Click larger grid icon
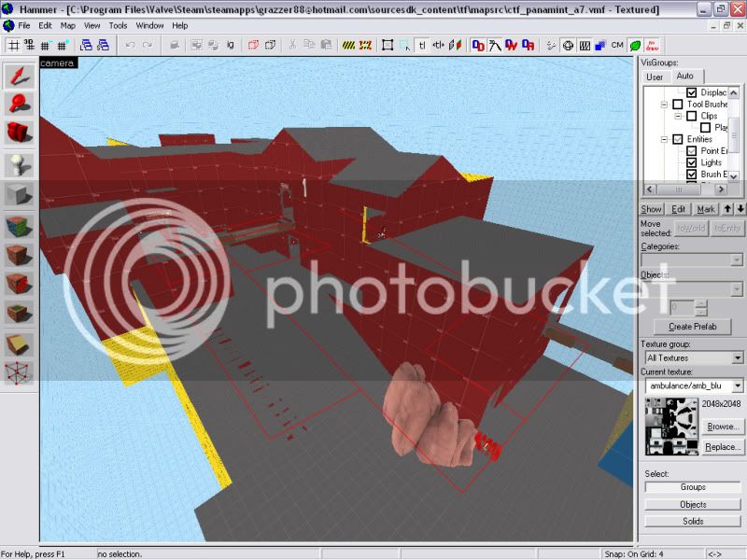747x560 pixels. coord(62,45)
